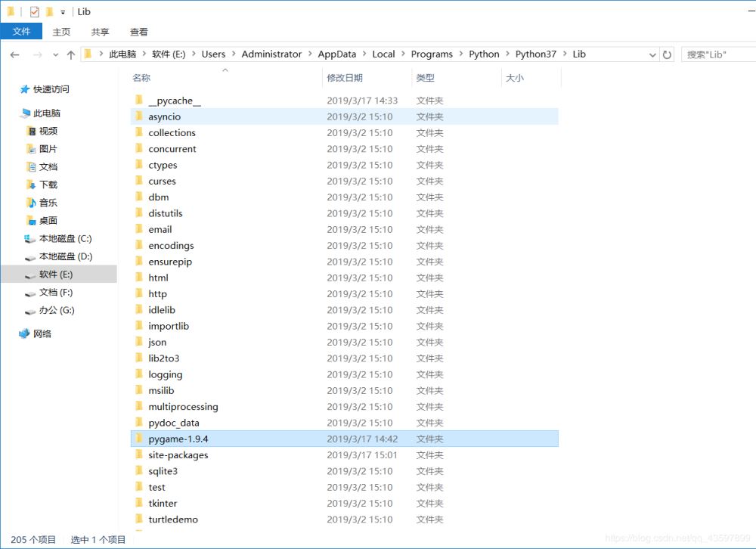Select 文档 (F:) drive in sidebar
Viewport: 756px width, 549px height.
[x=48, y=293]
